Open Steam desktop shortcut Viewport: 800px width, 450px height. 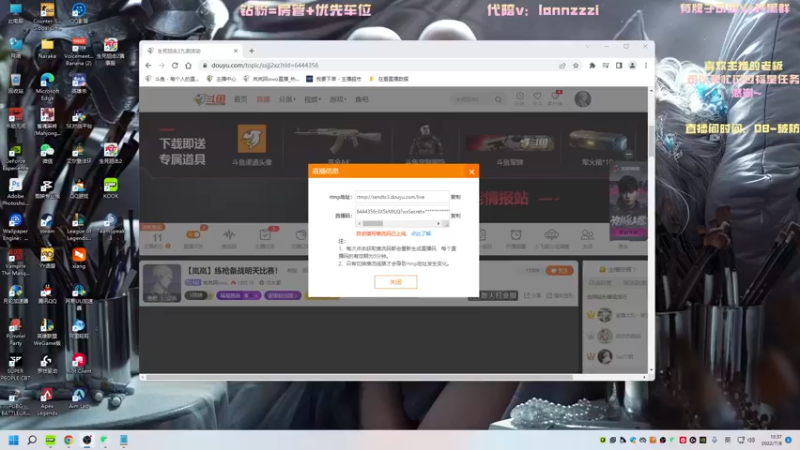[x=47, y=224]
